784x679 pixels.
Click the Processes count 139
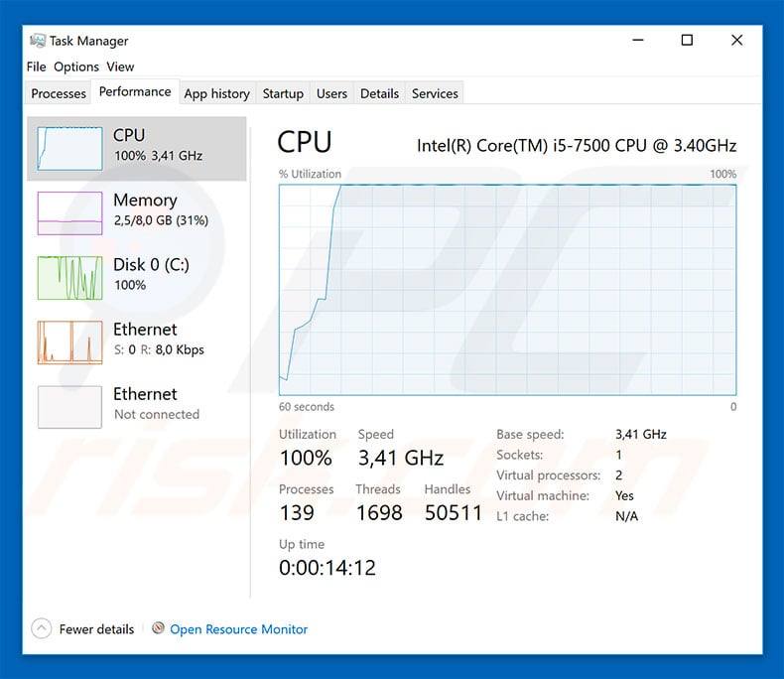click(297, 513)
